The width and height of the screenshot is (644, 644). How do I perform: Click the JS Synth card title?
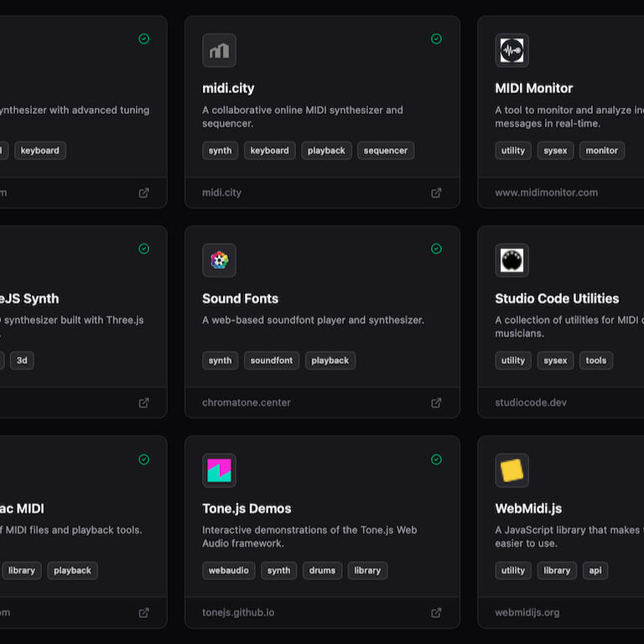(29, 299)
